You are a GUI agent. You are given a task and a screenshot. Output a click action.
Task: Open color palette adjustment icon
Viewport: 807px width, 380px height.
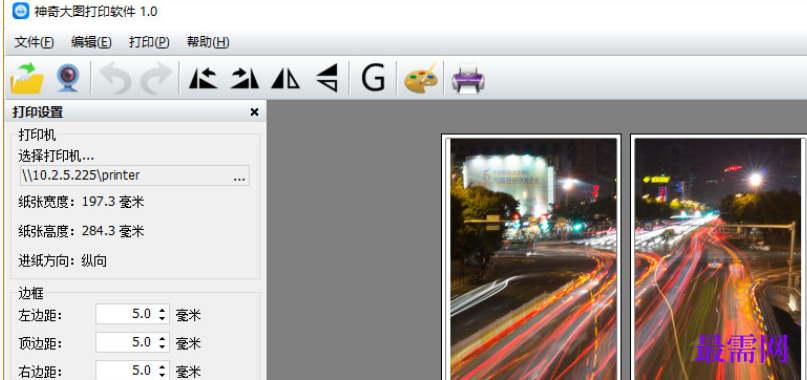[x=420, y=78]
